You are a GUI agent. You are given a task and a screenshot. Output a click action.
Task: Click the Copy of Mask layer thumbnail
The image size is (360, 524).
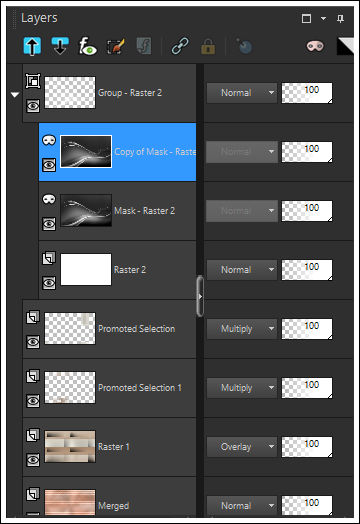tap(86, 151)
